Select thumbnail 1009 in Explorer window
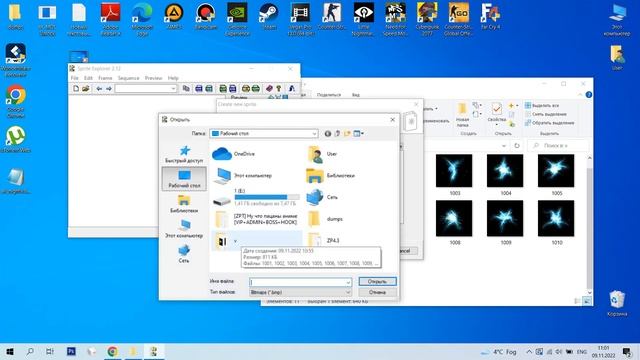Image resolution: width=640 pixels, height=360 pixels. coord(505,223)
